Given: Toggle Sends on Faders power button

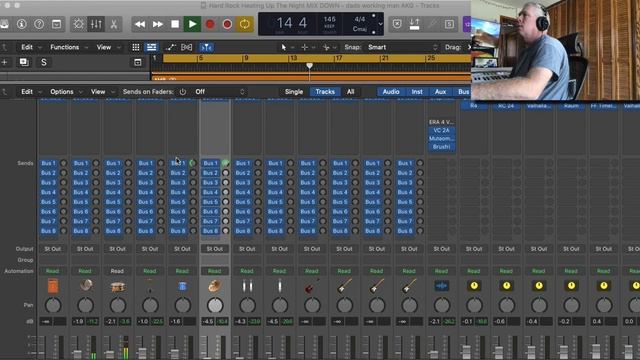Looking at the screenshot, I should click(183, 92).
